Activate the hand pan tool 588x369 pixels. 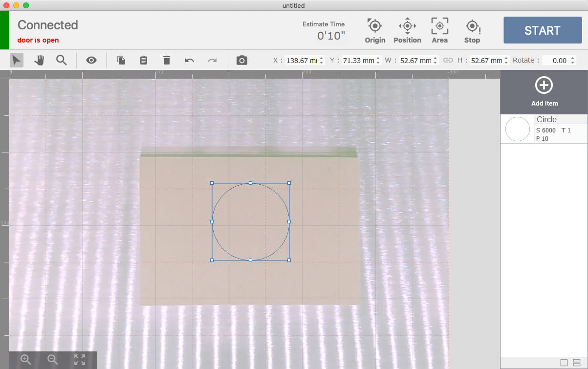pyautogui.click(x=39, y=60)
